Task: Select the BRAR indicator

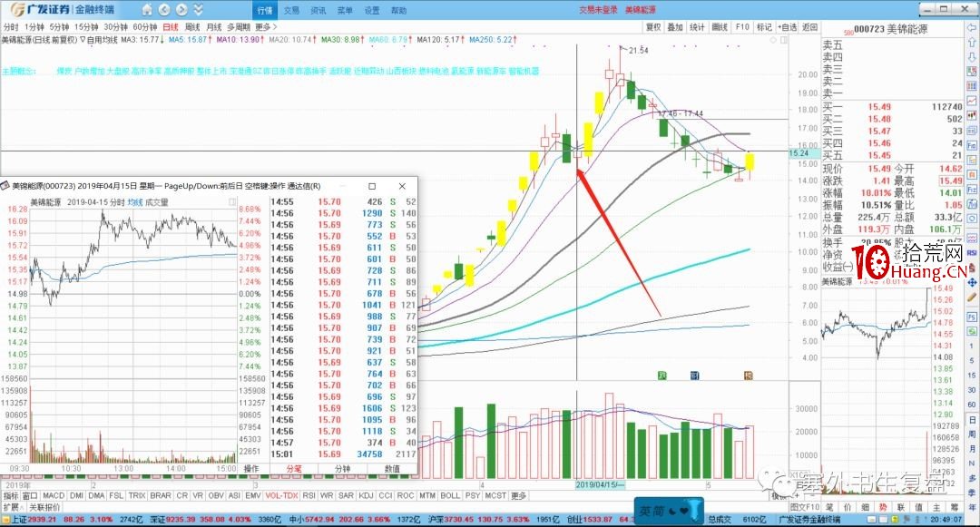Action: pyautogui.click(x=161, y=496)
